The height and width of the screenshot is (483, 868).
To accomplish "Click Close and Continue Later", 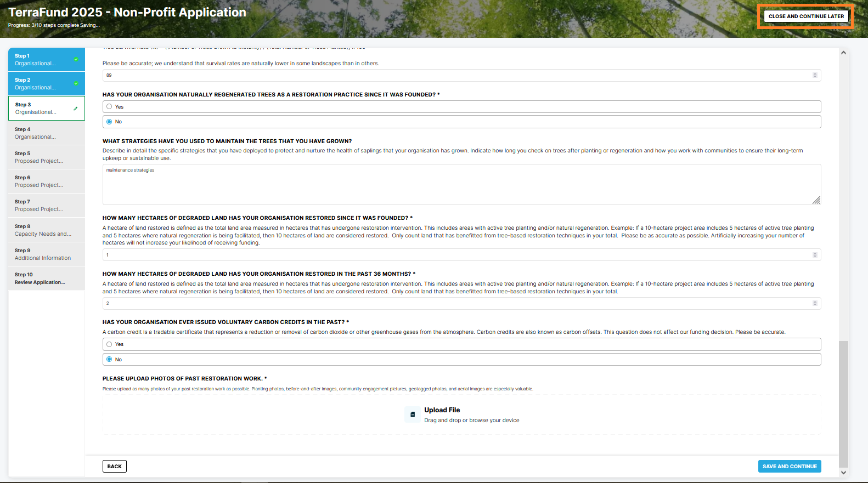I will (x=805, y=16).
